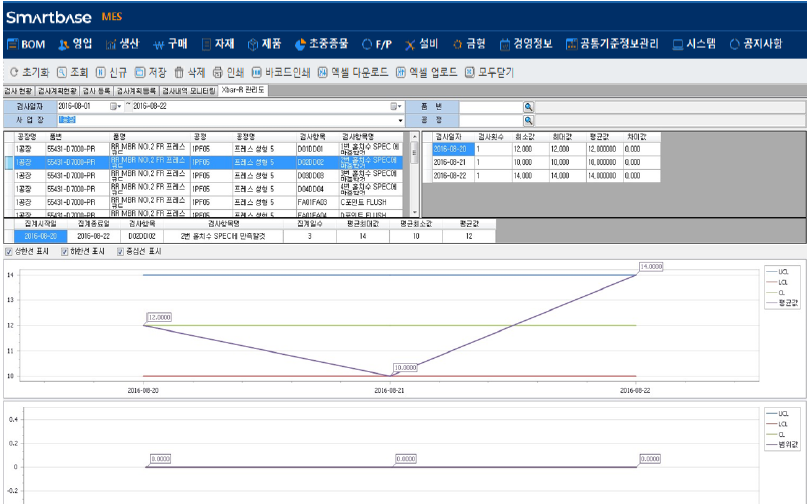
Task: Click the inspection list scrollbar up arrow
Action: click(414, 137)
